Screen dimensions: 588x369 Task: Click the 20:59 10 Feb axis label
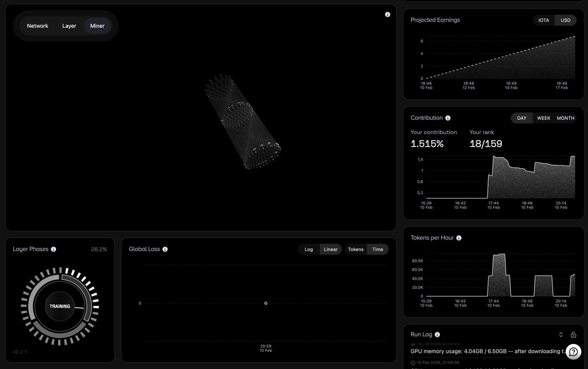click(266, 348)
